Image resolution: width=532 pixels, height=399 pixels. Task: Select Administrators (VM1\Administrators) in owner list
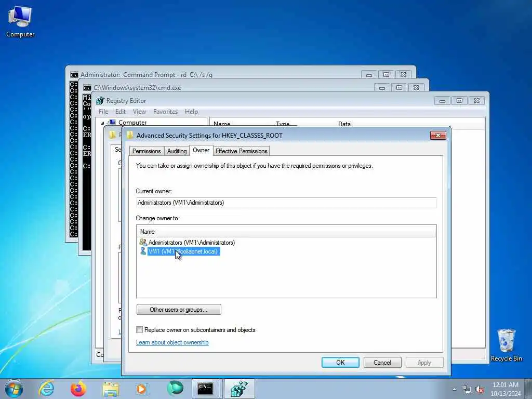pos(191,243)
